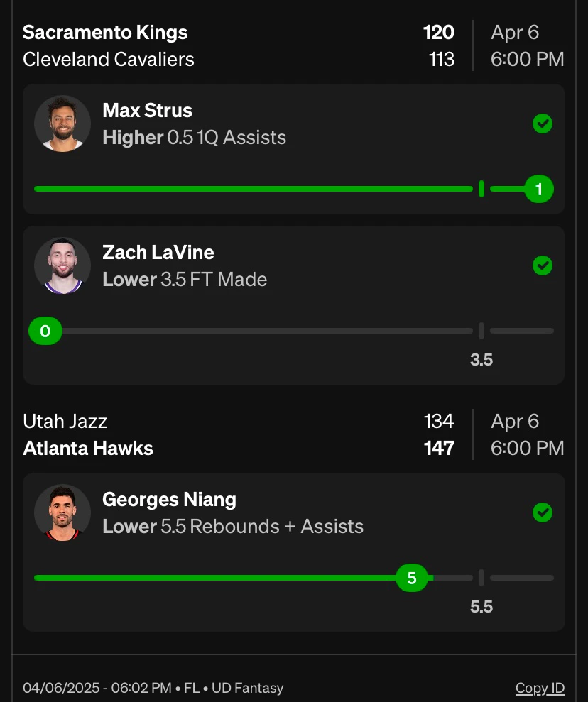Image resolution: width=588 pixels, height=702 pixels.
Task: Click green checkmark on Max Strus pick
Action: click(x=543, y=124)
